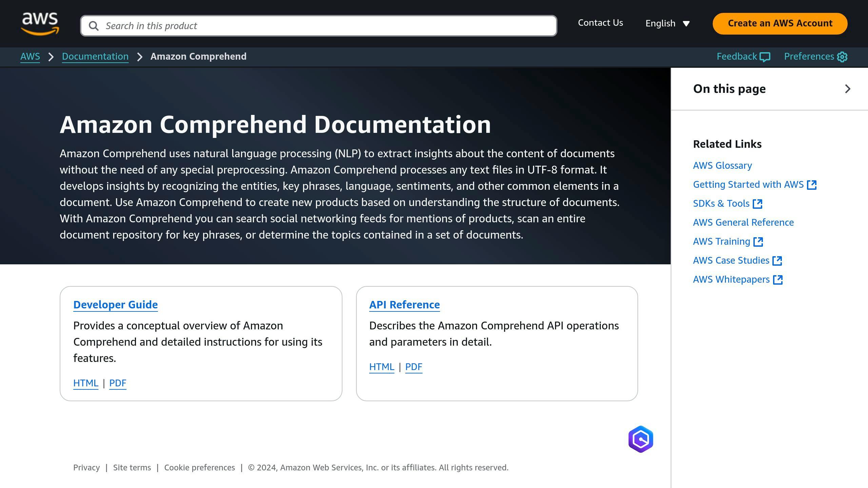Open Developer Guide HTML version
This screenshot has height=488, width=868.
click(86, 383)
